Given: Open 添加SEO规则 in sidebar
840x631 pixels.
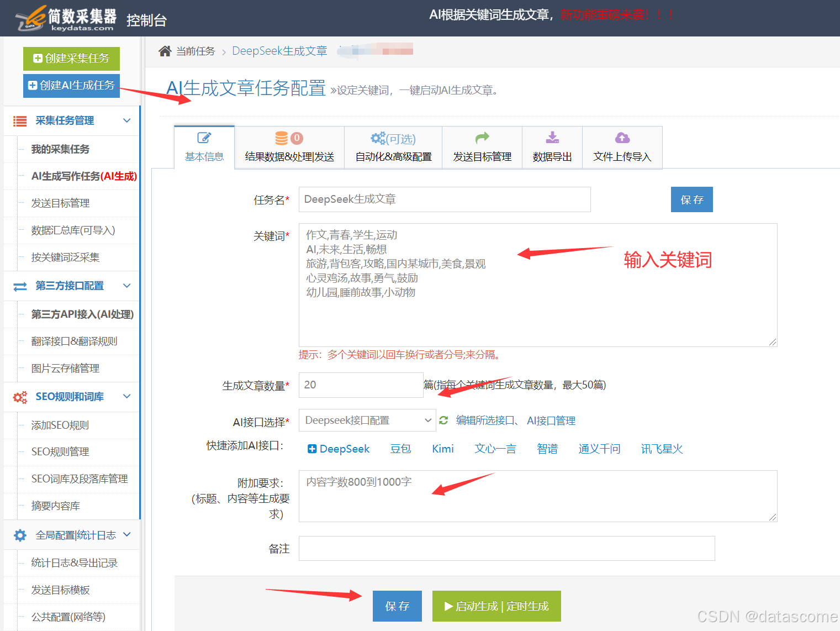Looking at the screenshot, I should click(x=60, y=425).
